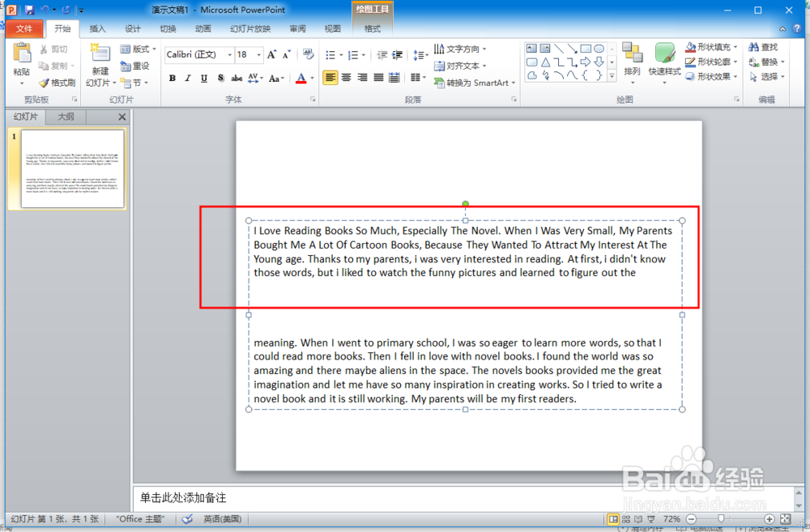Increase list indent level
The height and width of the screenshot is (532, 810).
398,55
